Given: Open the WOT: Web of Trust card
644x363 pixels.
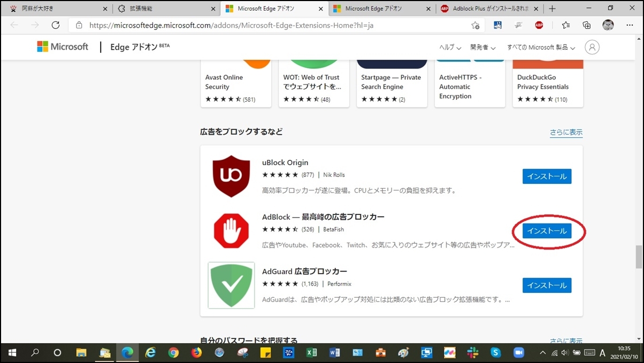Looking at the screenshot, I should pyautogui.click(x=314, y=83).
